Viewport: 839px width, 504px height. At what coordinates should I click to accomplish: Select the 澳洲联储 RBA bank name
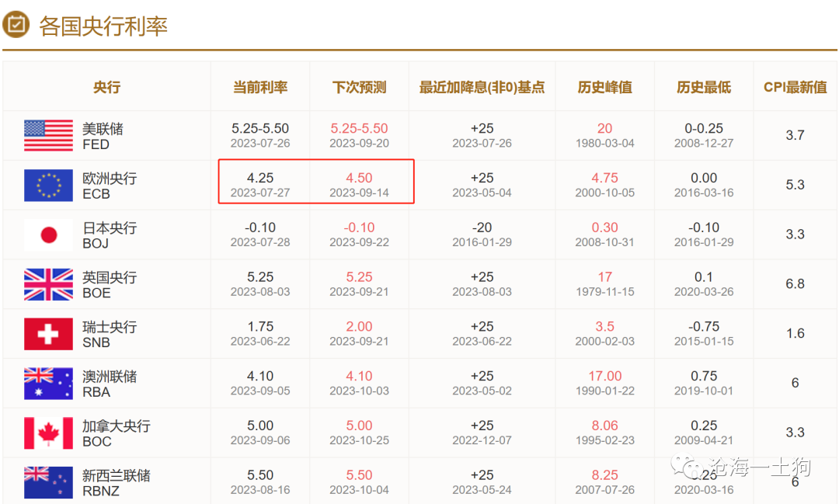point(110,384)
